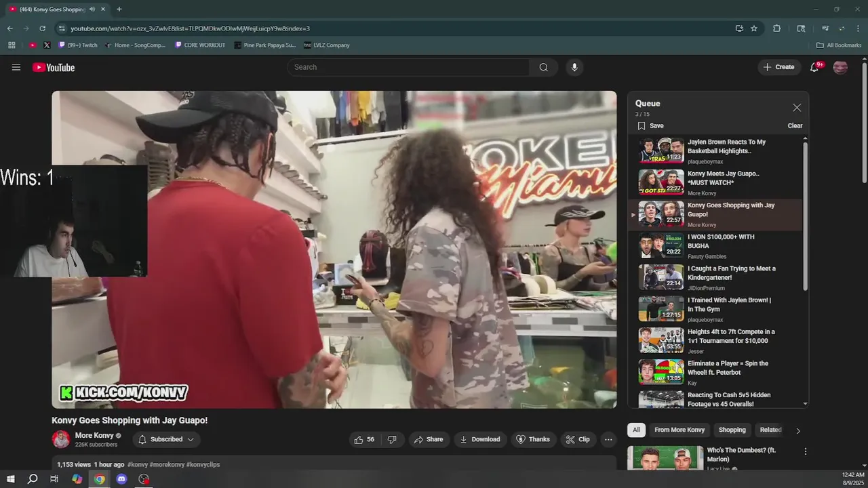This screenshot has width=868, height=488.
Task: Clear the queue
Action: 795,125
